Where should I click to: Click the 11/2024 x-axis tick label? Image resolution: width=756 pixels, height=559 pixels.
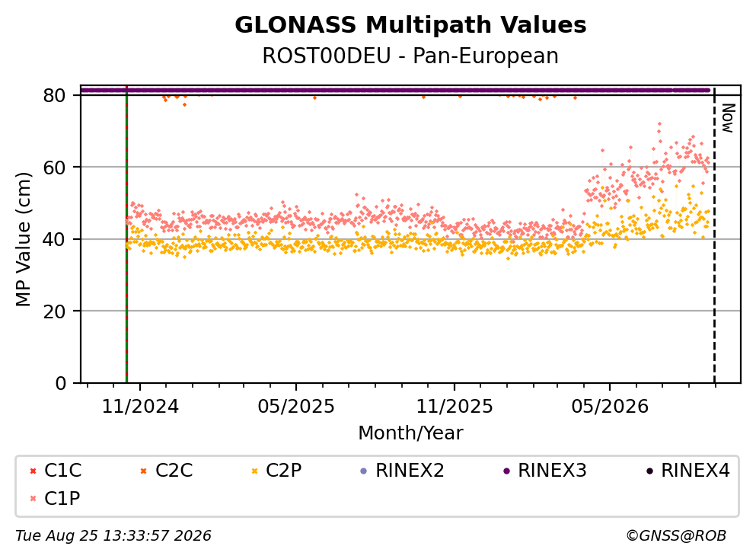coord(140,407)
